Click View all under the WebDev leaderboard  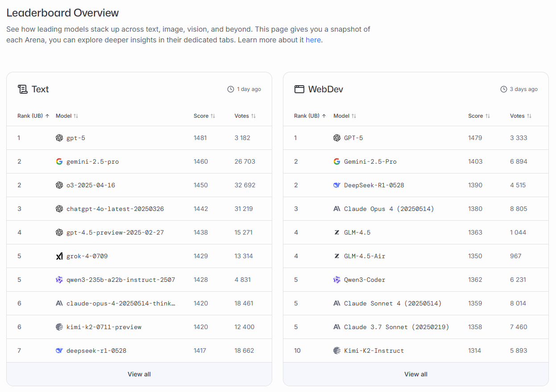click(x=416, y=374)
